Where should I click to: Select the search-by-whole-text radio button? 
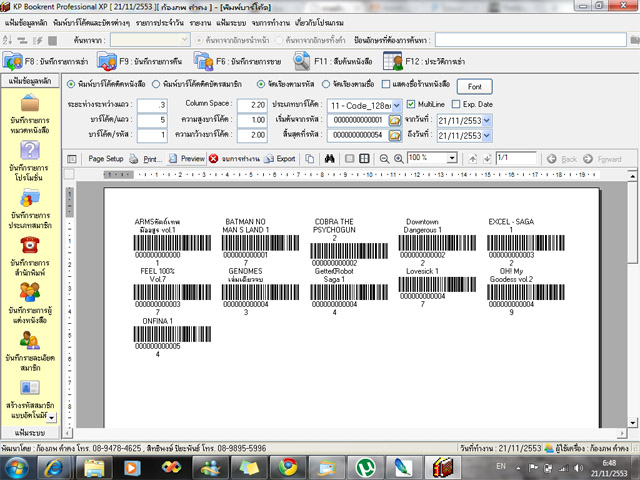point(279,40)
